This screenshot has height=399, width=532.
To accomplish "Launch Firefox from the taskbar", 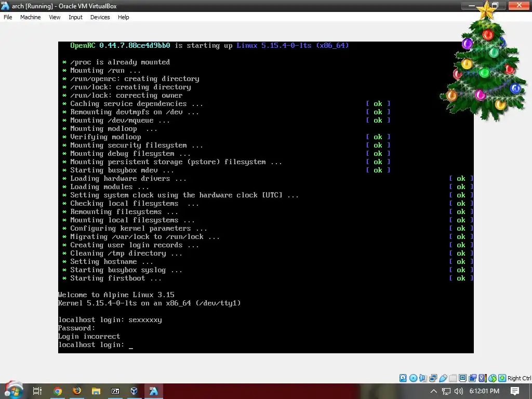I will 77,391.
